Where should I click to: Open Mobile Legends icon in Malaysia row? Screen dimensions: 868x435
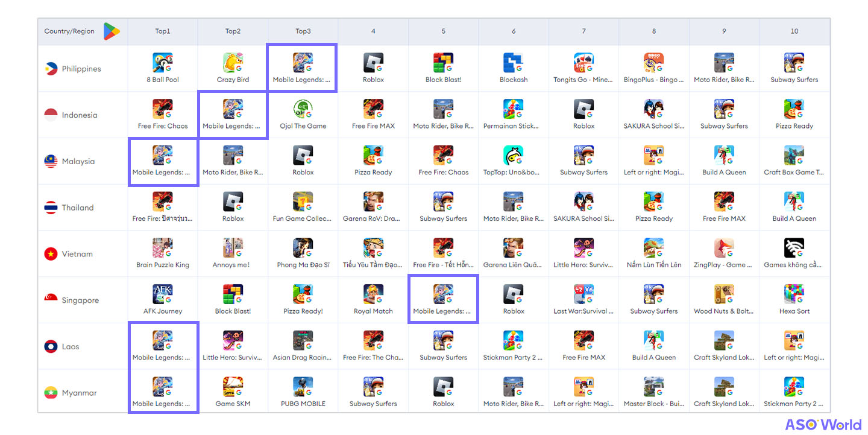[x=163, y=156]
